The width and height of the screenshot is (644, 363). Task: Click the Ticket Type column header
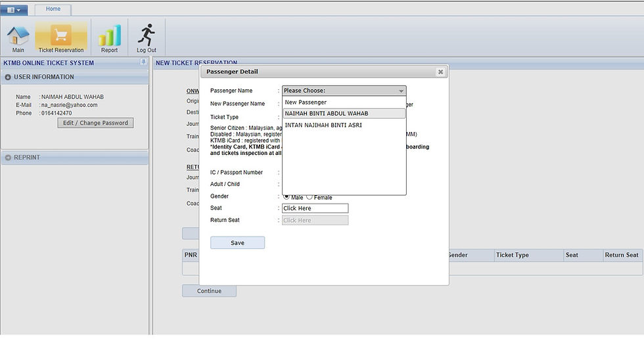pyautogui.click(x=529, y=255)
